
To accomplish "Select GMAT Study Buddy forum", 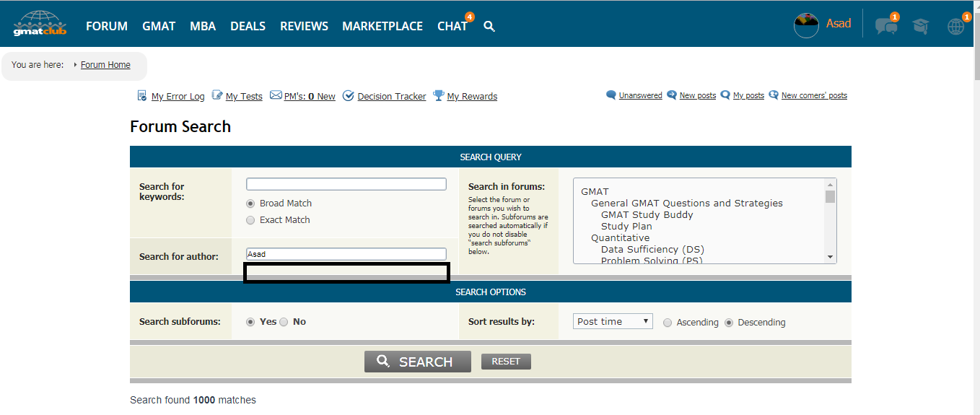I will pos(647,215).
